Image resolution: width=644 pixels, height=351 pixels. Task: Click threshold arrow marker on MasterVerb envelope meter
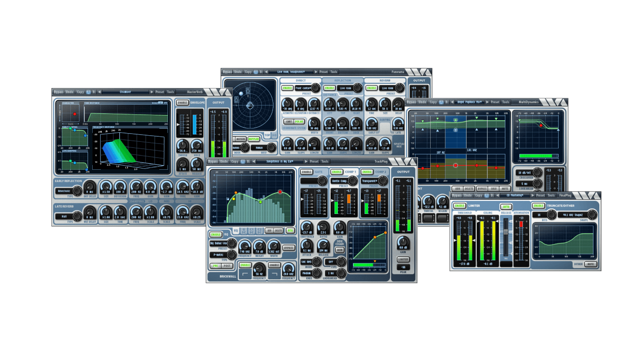[x=179, y=125]
